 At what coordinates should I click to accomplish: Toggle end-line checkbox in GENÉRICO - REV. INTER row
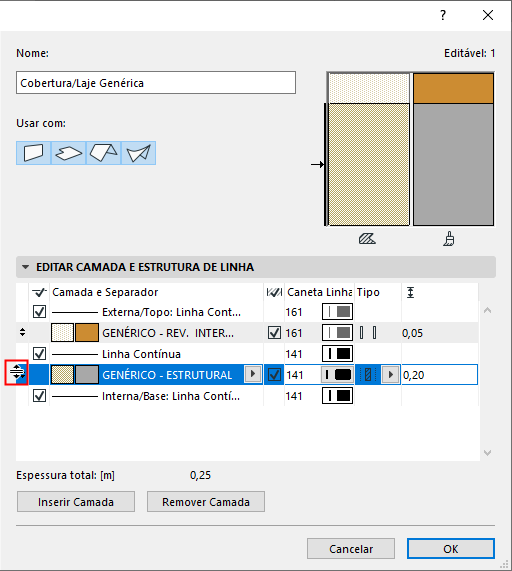pos(274,333)
